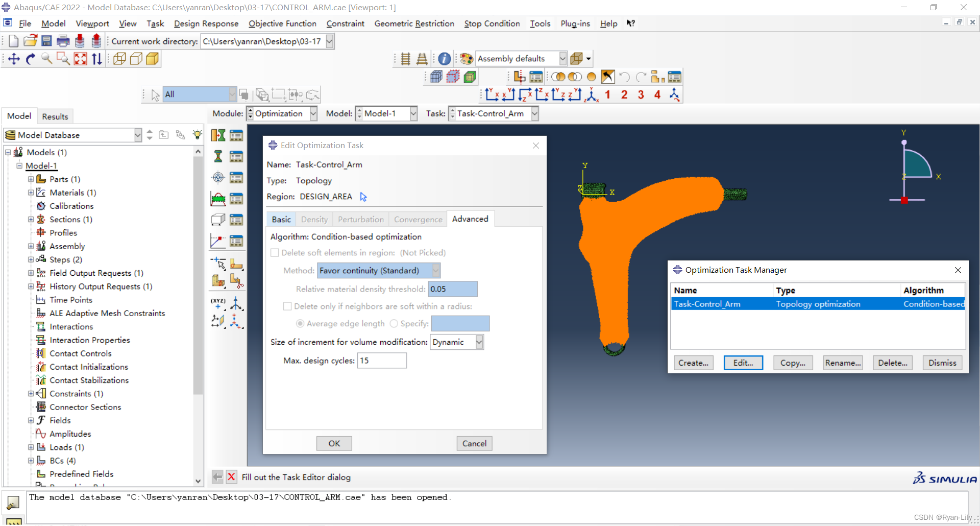This screenshot has width=980, height=526.
Task: Click the red X cancel procedure icon
Action: point(231,477)
